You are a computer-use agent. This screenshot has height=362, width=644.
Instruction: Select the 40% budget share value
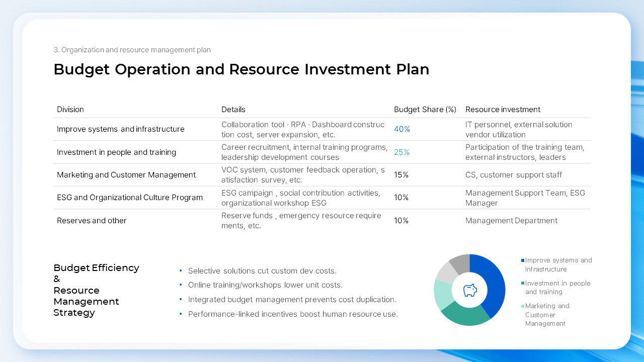pyautogui.click(x=401, y=129)
